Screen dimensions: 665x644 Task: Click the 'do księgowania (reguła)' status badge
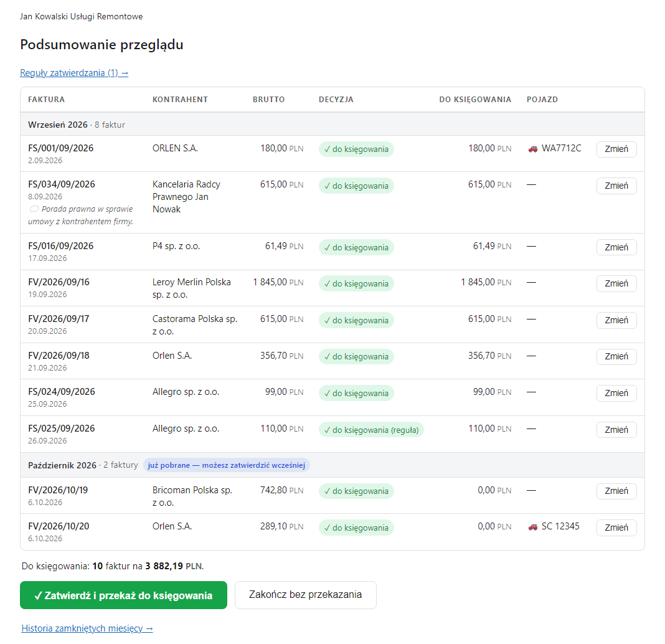pyautogui.click(x=371, y=430)
